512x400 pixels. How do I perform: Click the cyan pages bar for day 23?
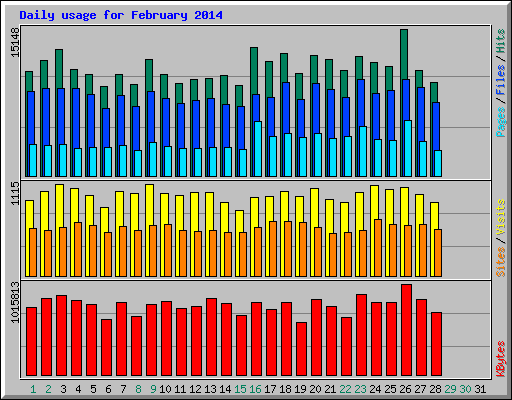tap(363, 151)
